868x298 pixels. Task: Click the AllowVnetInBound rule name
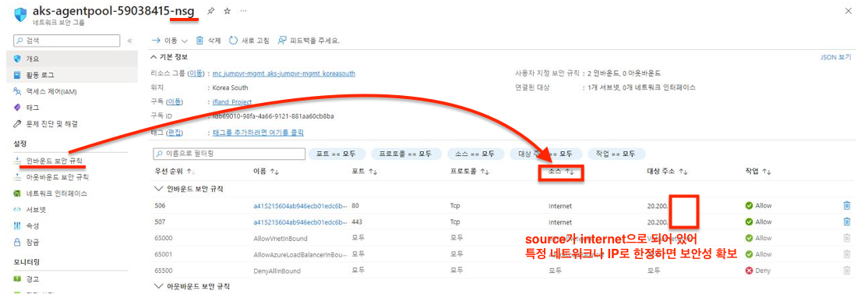(280, 238)
